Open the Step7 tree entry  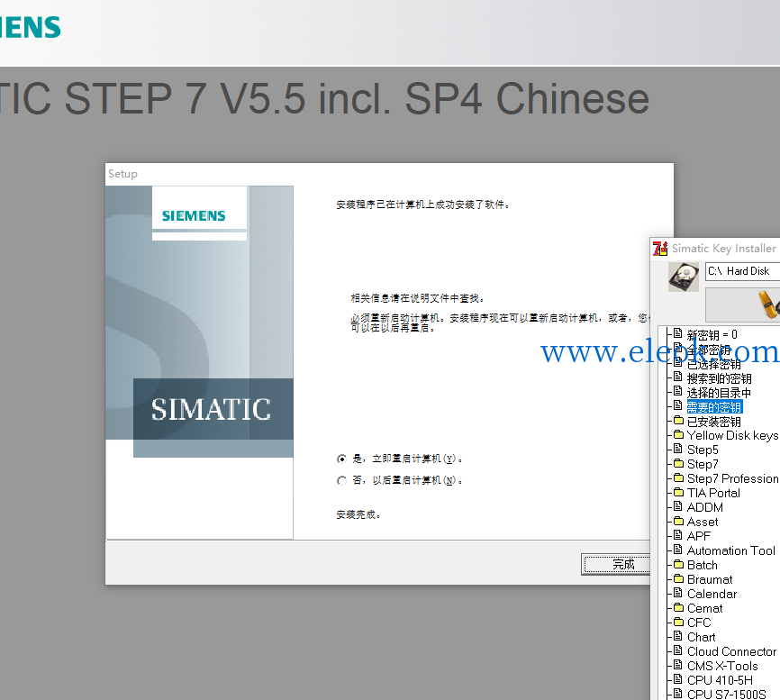pos(703,464)
